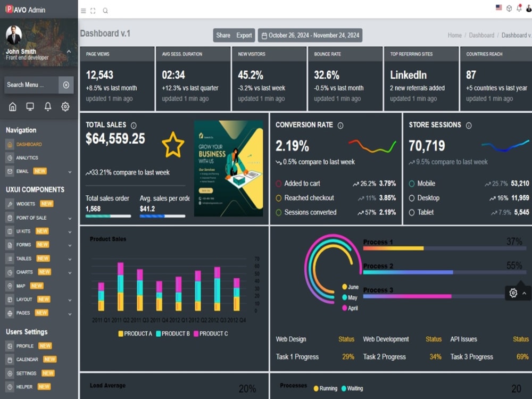Click John Smith's avatar photo
Image resolution: width=532 pixels, height=399 pixels.
tap(14, 35)
